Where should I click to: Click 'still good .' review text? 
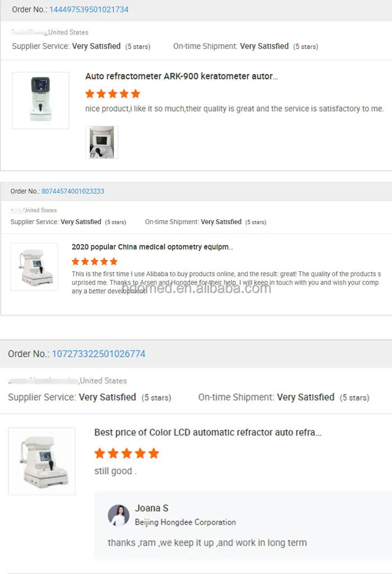(x=115, y=471)
